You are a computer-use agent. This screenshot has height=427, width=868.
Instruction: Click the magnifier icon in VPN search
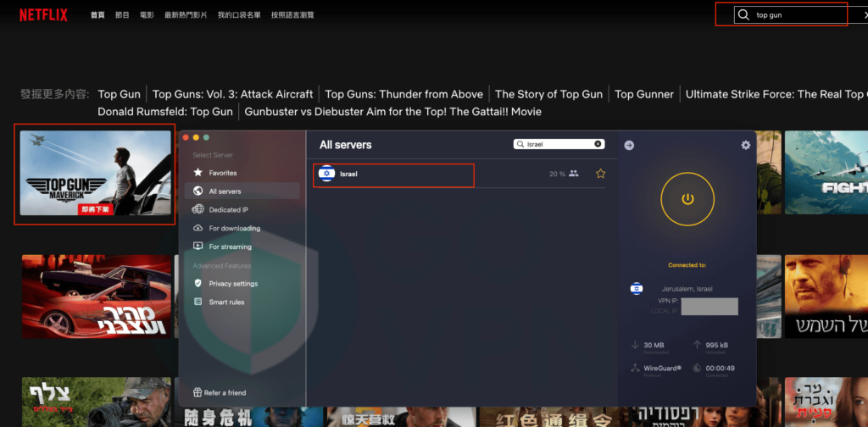click(x=520, y=144)
